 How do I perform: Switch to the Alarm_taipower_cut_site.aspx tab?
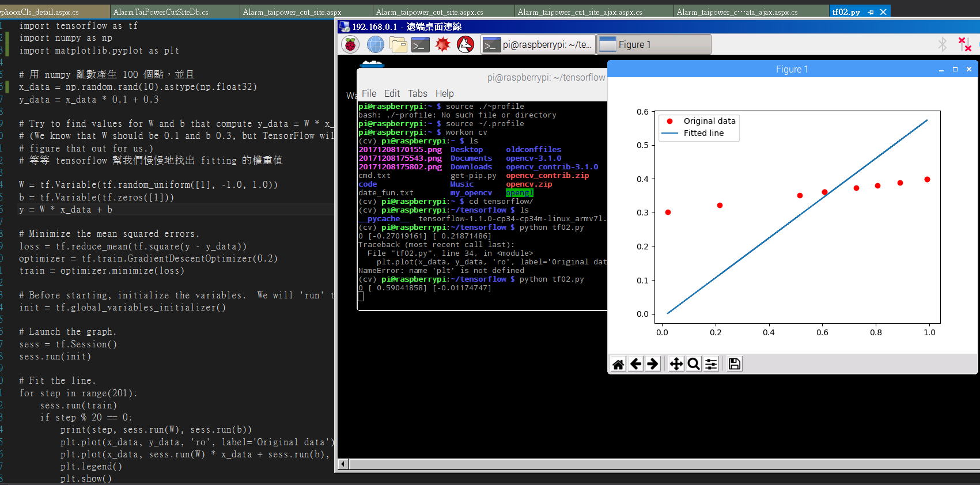(292, 12)
